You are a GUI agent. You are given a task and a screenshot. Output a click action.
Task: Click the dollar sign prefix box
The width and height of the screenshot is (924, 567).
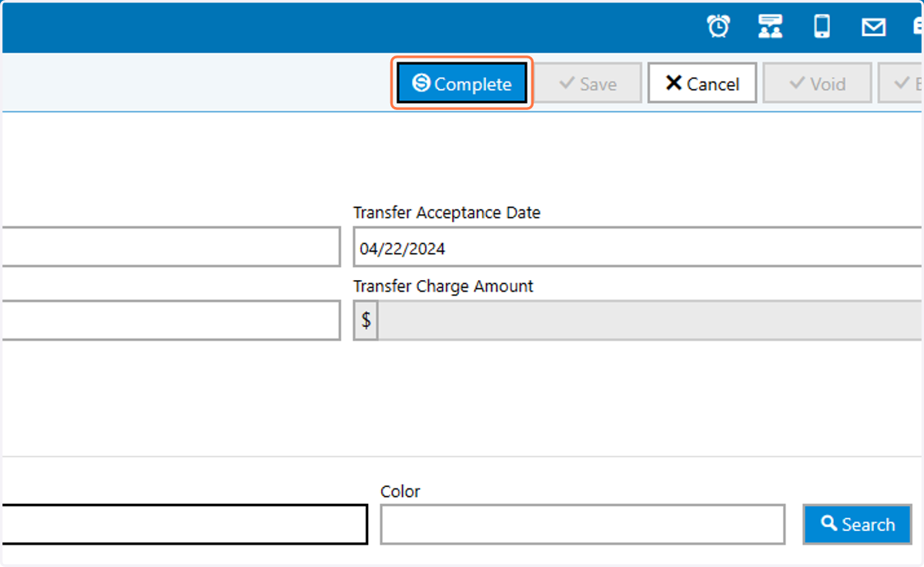(366, 320)
